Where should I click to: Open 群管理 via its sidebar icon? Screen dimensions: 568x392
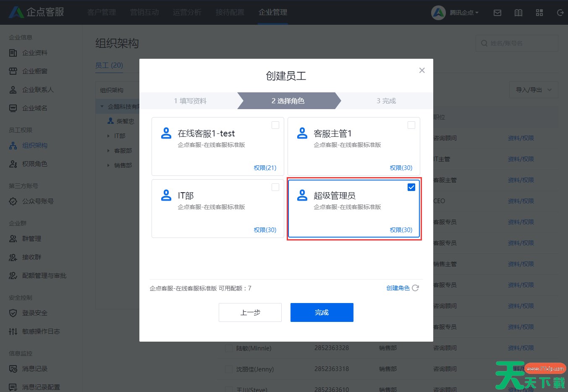[x=13, y=239]
